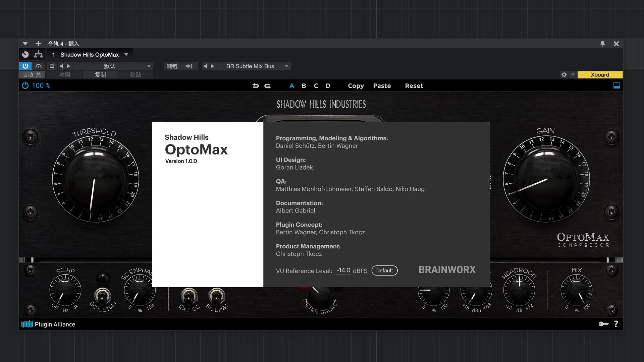Open the key license icon
644x362 pixels.
[603, 324]
